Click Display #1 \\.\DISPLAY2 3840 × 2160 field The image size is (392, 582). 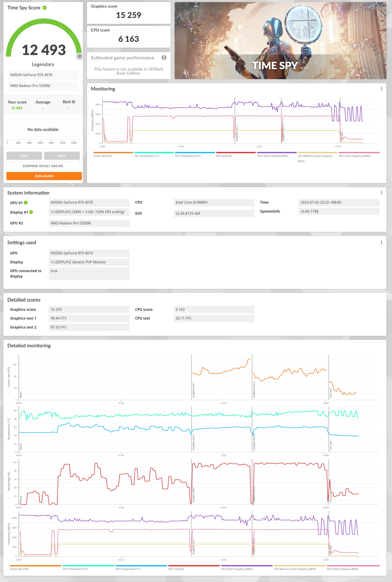click(89, 212)
